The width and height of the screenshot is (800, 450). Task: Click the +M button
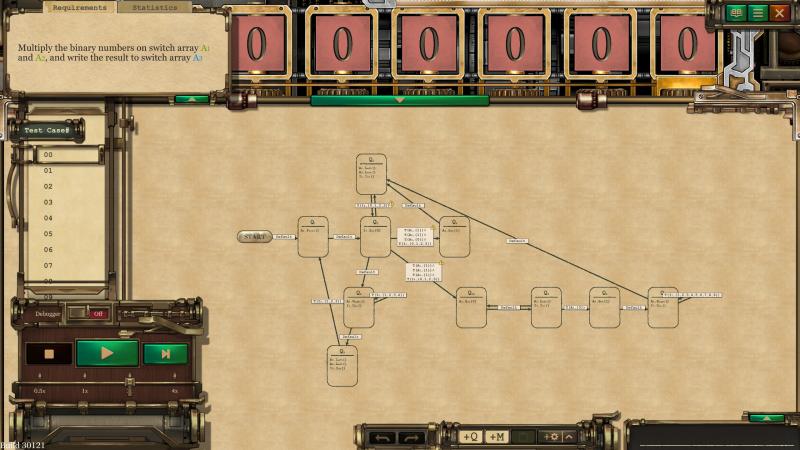[x=497, y=437]
